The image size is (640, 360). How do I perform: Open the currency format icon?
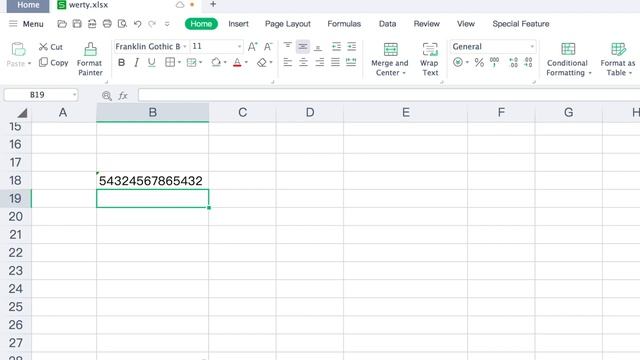(458, 62)
